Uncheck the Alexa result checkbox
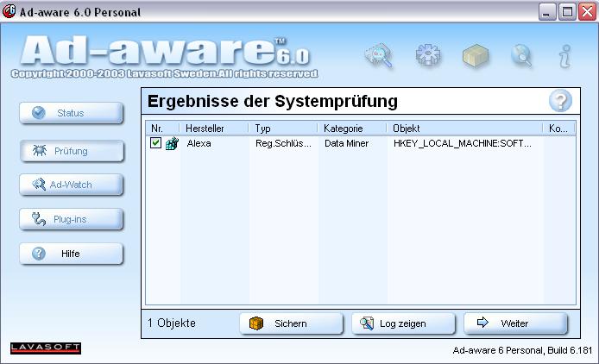Screen dimensions: 599x364 click(x=155, y=143)
